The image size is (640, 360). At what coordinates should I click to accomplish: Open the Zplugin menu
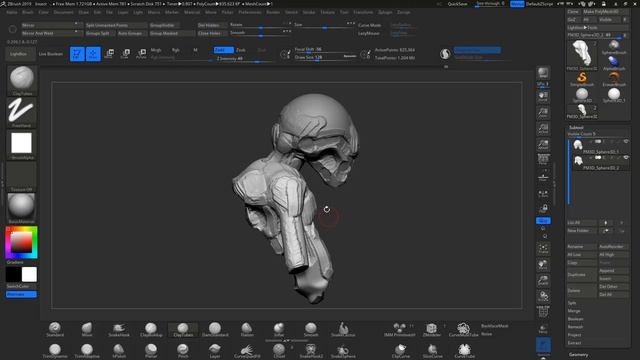tap(385, 12)
